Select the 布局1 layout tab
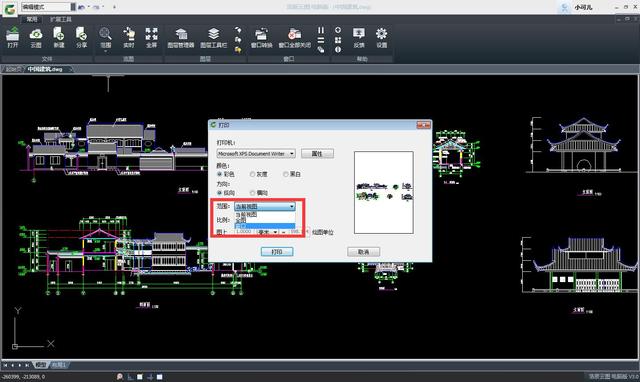 (59, 365)
